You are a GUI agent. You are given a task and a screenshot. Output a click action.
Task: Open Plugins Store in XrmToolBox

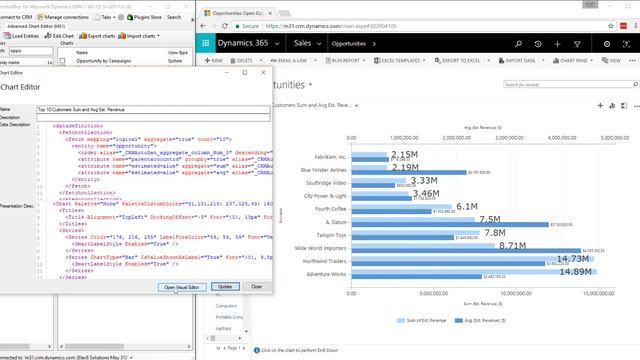click(x=144, y=17)
